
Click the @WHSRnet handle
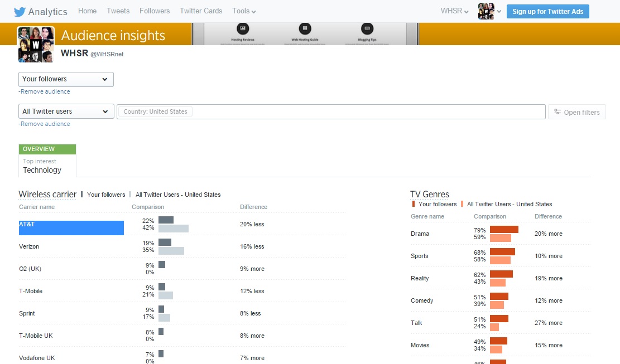(x=107, y=55)
